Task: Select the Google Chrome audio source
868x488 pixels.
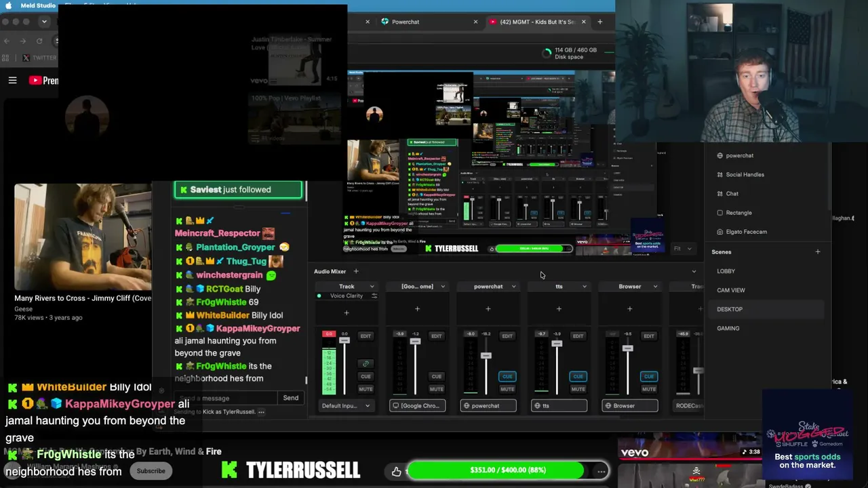Action: (417, 406)
